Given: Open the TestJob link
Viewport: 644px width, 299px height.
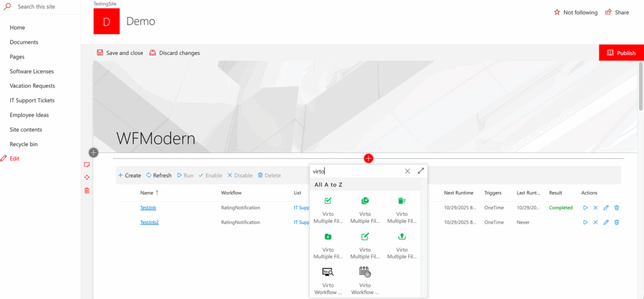Looking at the screenshot, I should click(x=148, y=208).
